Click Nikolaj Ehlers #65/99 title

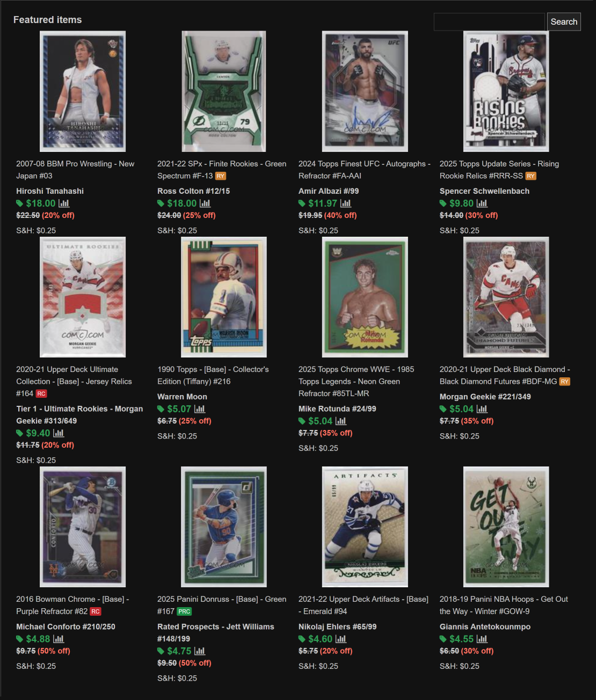pos(337,626)
